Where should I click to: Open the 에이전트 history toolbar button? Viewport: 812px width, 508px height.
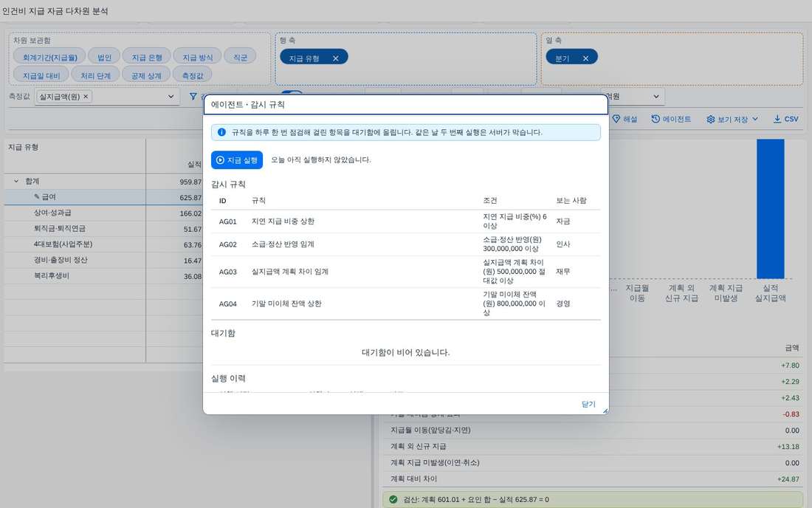tap(671, 119)
